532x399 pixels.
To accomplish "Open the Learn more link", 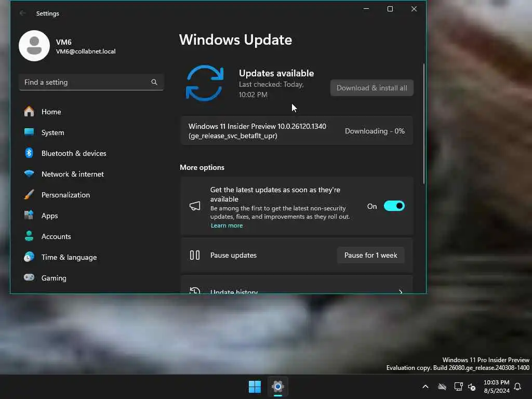I will 227,225.
